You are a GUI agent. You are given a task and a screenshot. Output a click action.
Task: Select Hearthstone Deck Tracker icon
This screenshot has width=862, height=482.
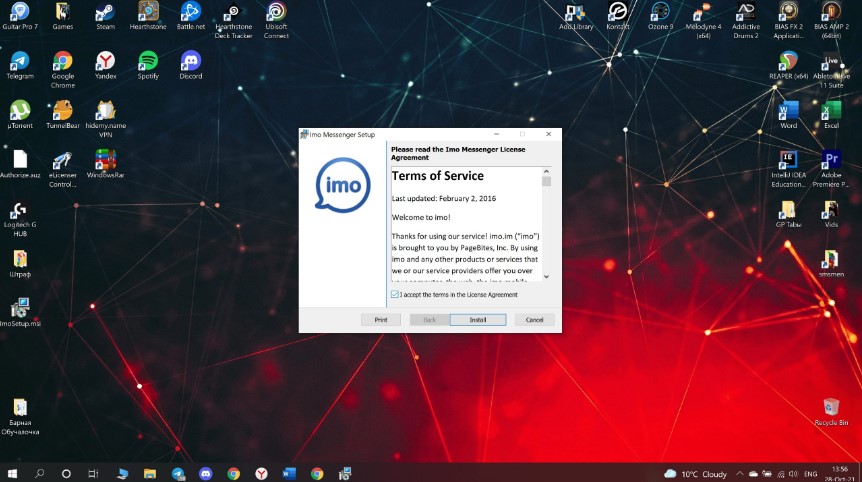pos(233,20)
